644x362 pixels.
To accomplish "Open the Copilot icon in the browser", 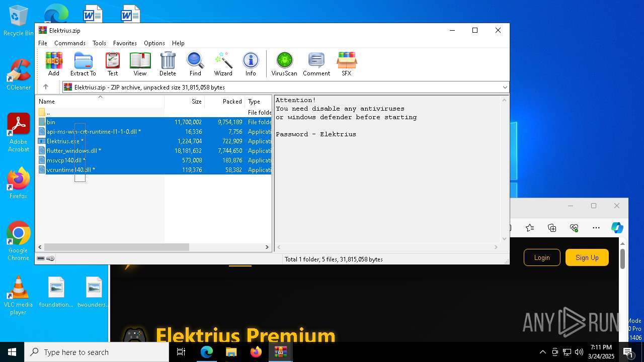I will pyautogui.click(x=617, y=228).
